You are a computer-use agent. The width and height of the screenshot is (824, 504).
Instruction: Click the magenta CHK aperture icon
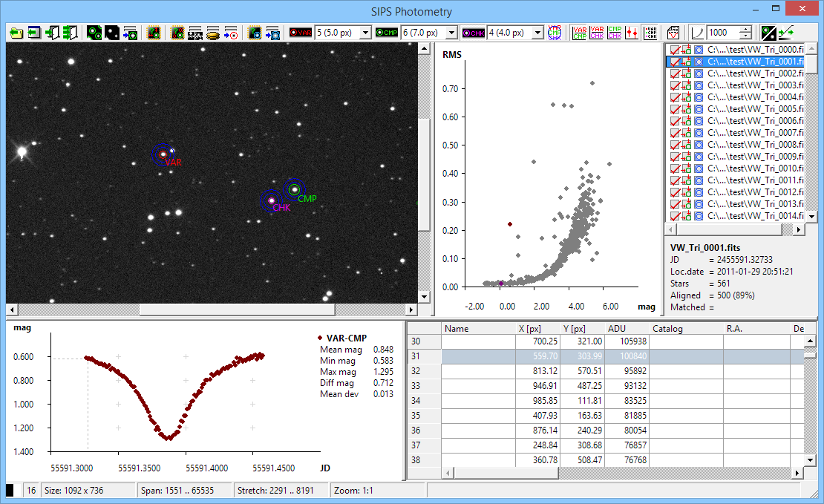point(473,33)
